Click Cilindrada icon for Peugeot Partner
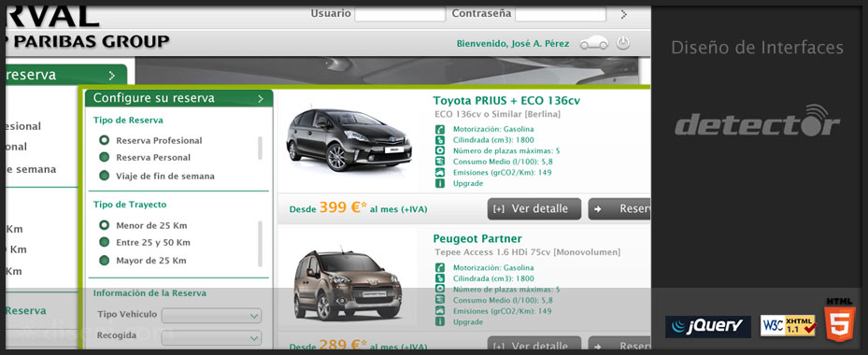This screenshot has height=355, width=868. tap(440, 278)
